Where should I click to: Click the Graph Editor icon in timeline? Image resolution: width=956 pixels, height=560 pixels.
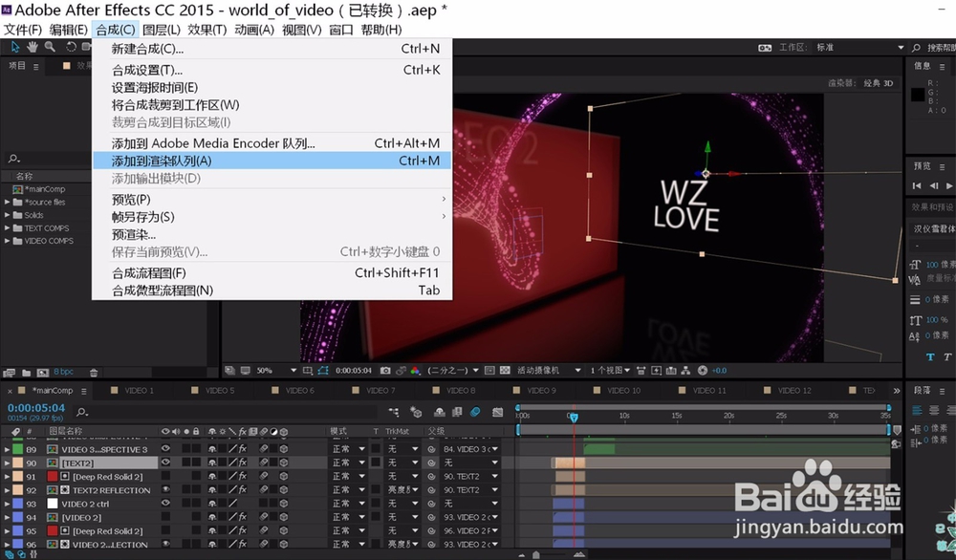point(497,413)
